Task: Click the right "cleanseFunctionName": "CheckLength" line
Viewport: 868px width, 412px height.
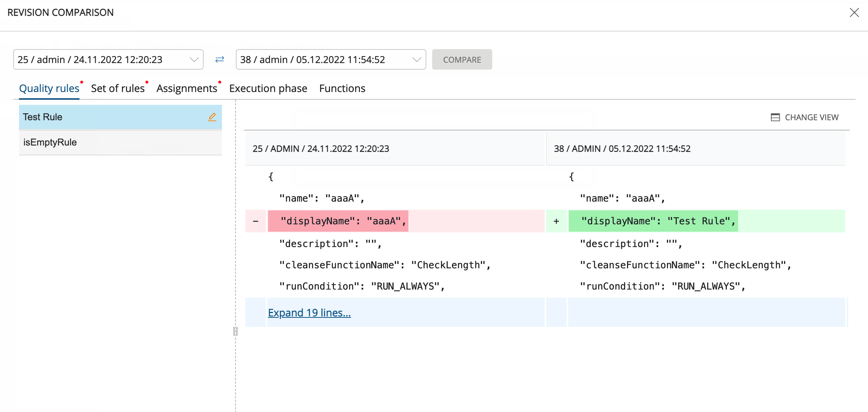Action: click(686, 265)
